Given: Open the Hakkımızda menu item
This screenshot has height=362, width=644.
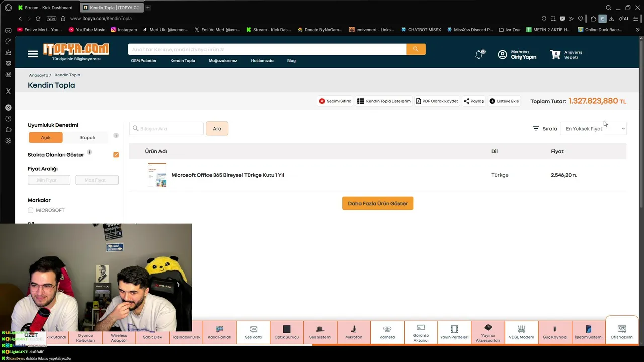Looking at the screenshot, I should [262, 61].
